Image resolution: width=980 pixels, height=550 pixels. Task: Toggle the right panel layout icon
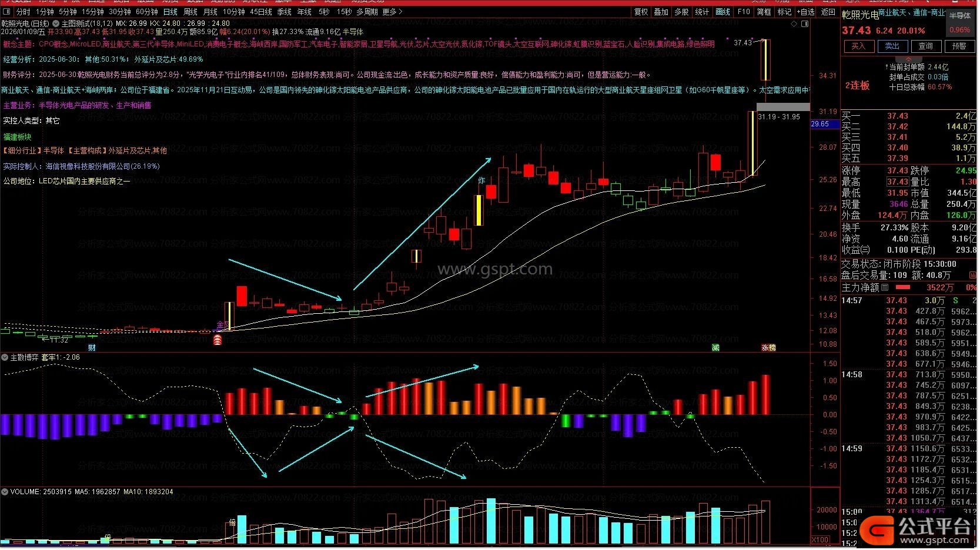(x=805, y=24)
